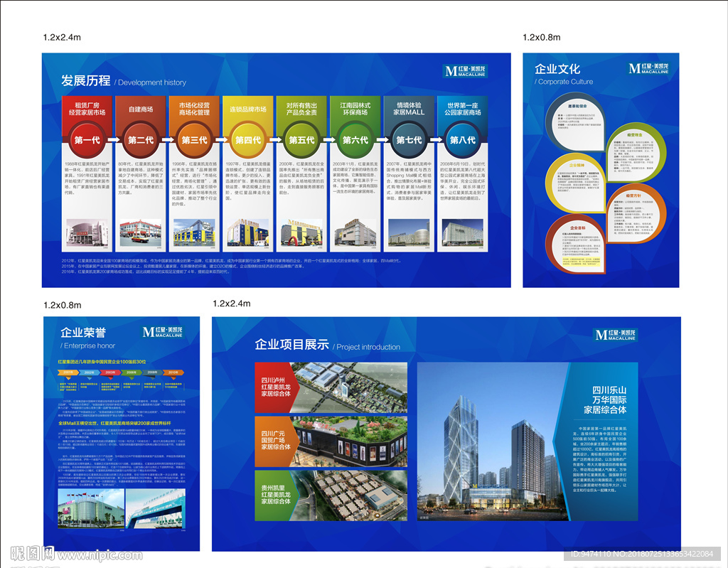Click MACALLINE logo on Project introduction panel
The image size is (728, 568).
616,335
